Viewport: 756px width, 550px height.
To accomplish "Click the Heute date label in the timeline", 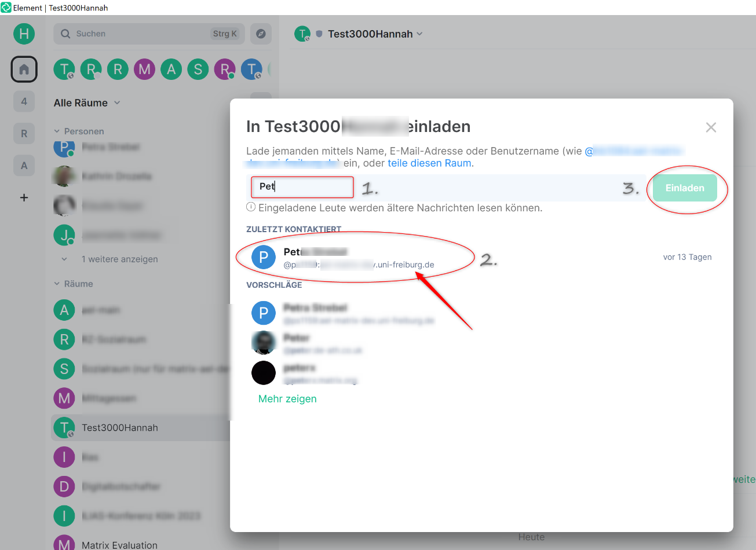I will (x=531, y=537).
